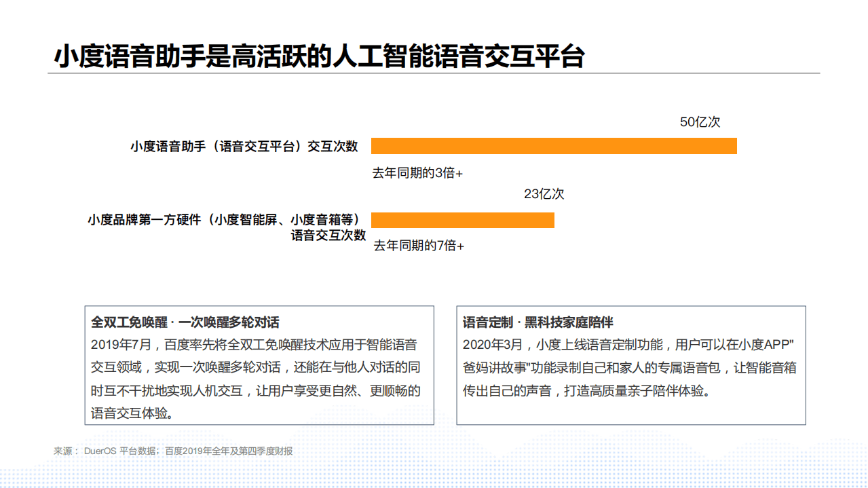The height and width of the screenshot is (488, 868).
Task: Select the orange bar representing 50亿次 interactions
Action: pos(554,146)
